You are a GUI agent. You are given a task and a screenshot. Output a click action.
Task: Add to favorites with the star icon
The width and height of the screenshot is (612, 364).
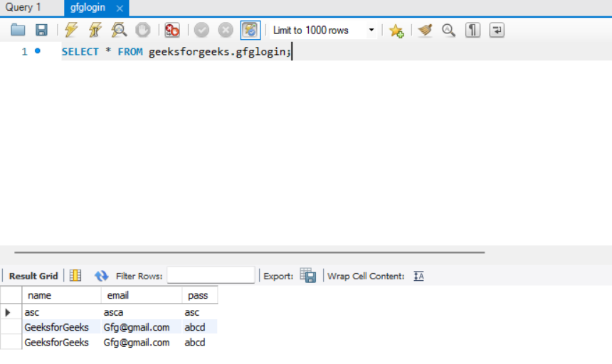tap(396, 30)
